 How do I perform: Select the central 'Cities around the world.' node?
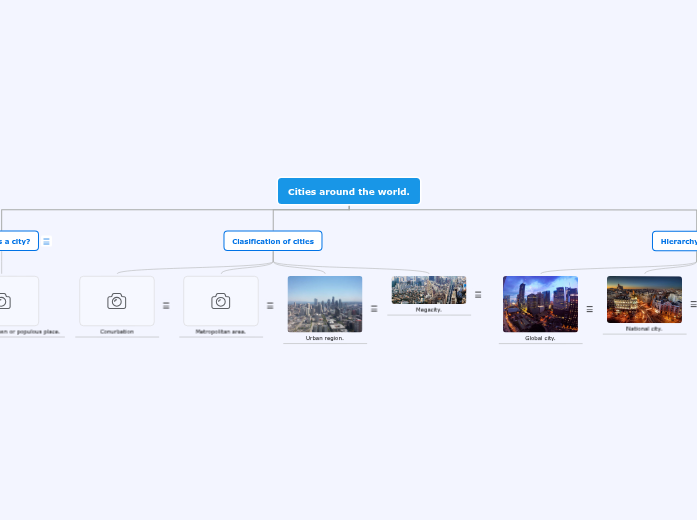[349, 191]
